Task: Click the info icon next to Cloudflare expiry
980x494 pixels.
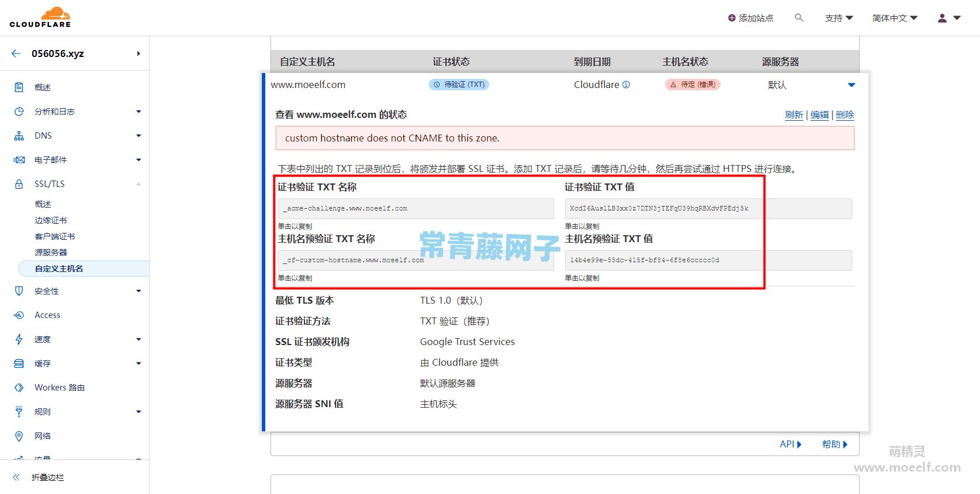Action: [x=626, y=85]
